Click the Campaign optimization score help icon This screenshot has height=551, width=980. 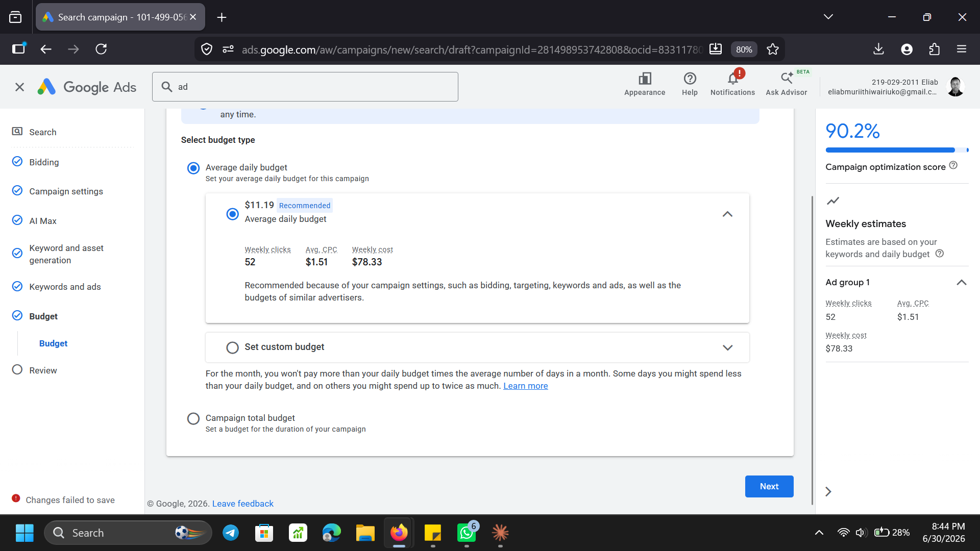pos(953,166)
